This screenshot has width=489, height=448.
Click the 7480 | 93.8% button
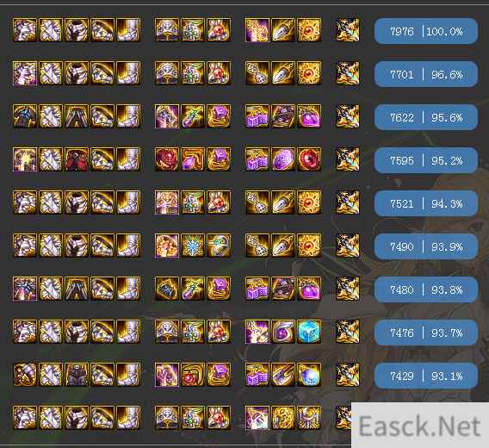[x=425, y=289]
